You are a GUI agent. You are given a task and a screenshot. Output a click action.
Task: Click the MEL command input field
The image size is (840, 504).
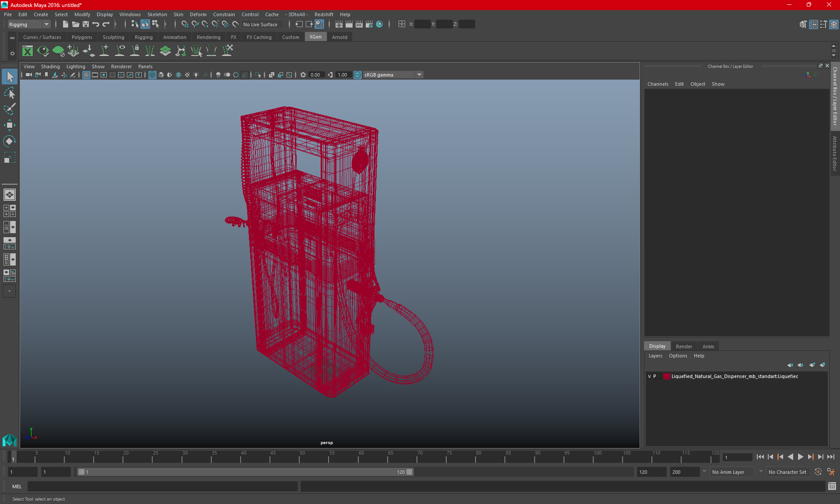pyautogui.click(x=162, y=486)
